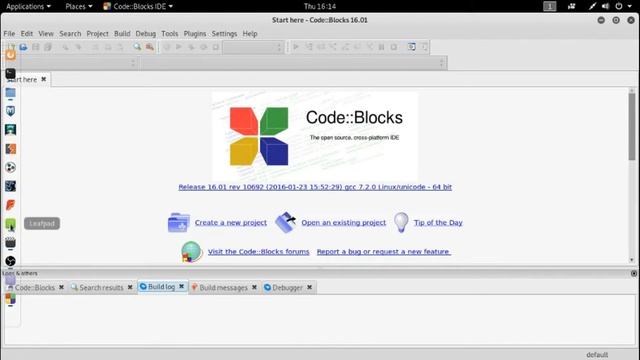Open the Code::Blocks IDE app menu
Image resolution: width=640 pixels, height=360 pixels.
click(x=138, y=6)
